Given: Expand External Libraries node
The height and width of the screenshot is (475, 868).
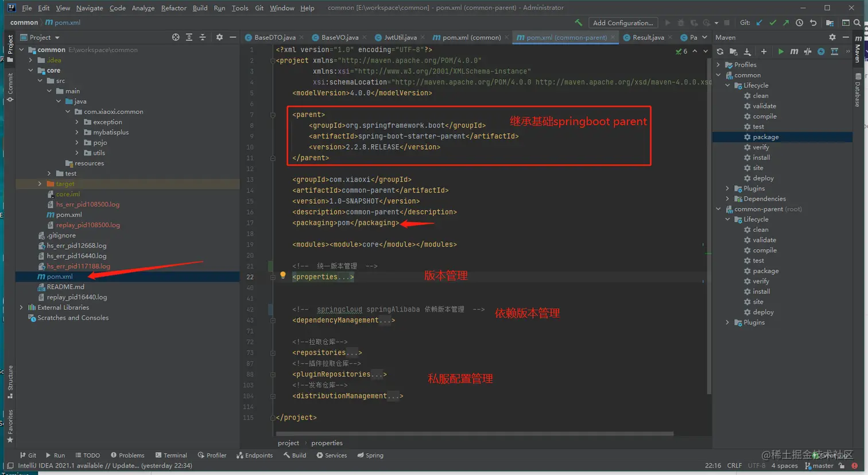Looking at the screenshot, I should tap(21, 307).
